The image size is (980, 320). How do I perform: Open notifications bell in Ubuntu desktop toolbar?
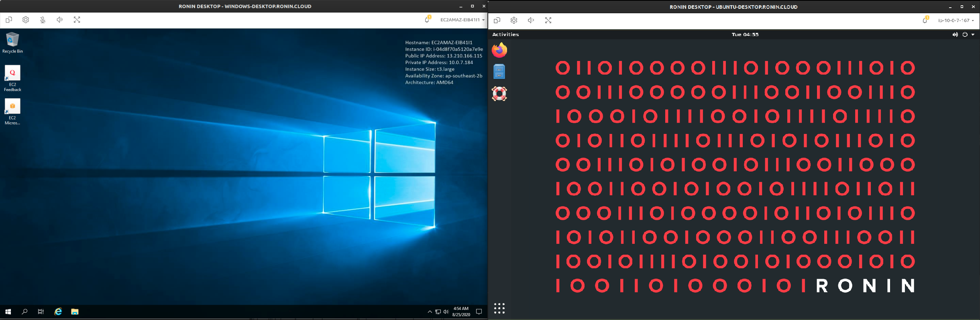tap(925, 20)
